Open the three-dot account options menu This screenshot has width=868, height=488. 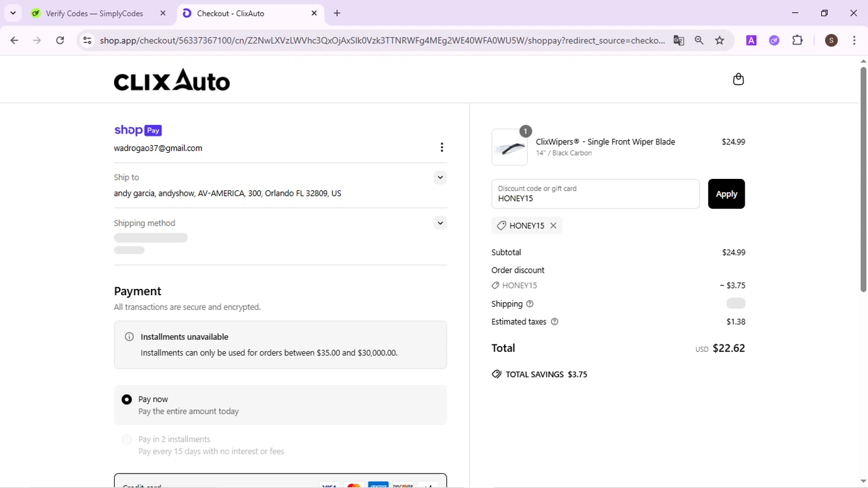[x=442, y=148]
